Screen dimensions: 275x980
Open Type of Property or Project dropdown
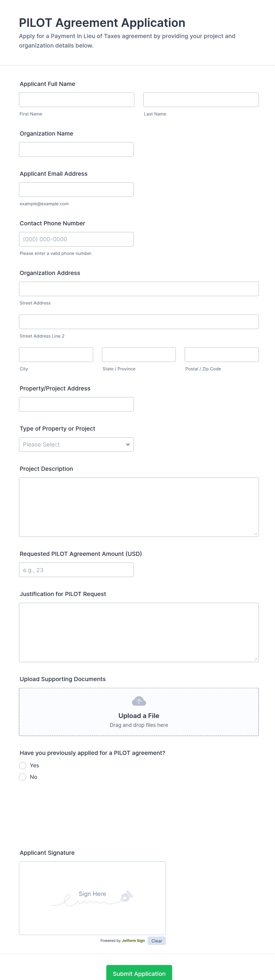tap(76, 444)
